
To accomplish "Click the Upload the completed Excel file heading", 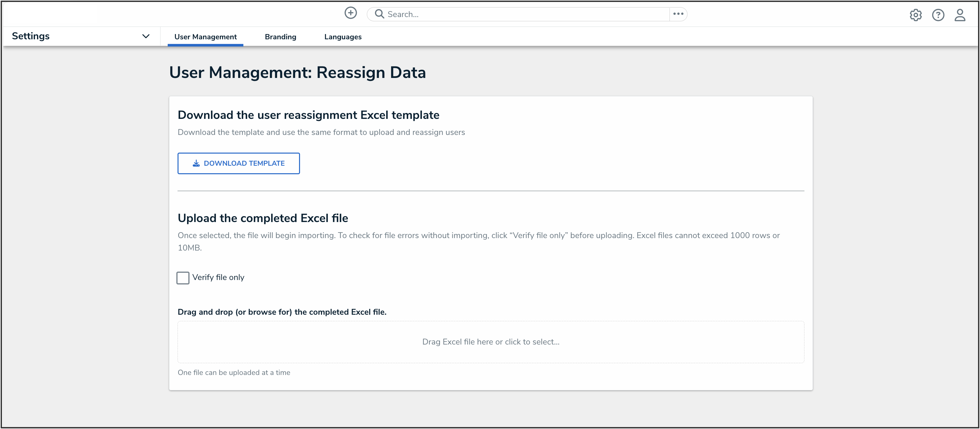I will [x=262, y=218].
